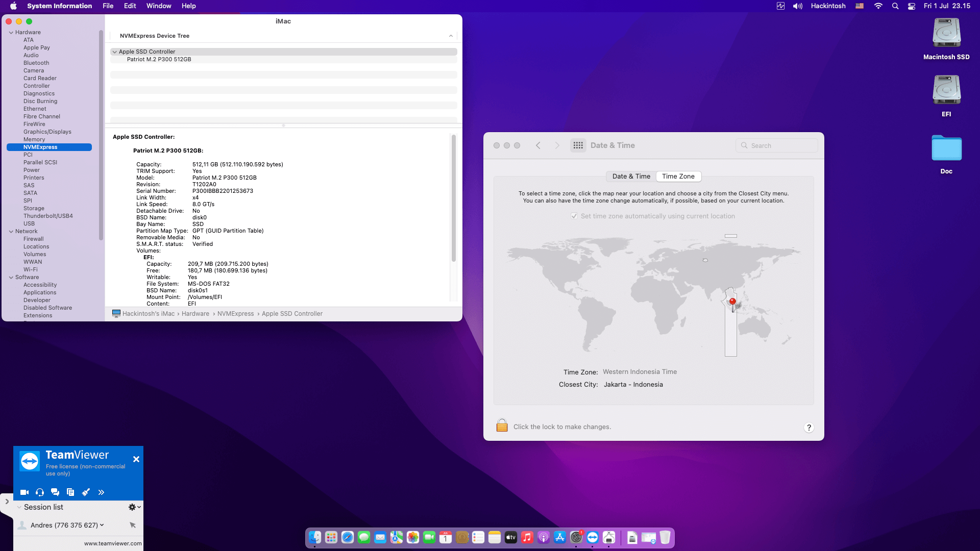Image resolution: width=980 pixels, height=551 pixels.
Task: Select Applications under Software
Action: pyautogui.click(x=40, y=292)
